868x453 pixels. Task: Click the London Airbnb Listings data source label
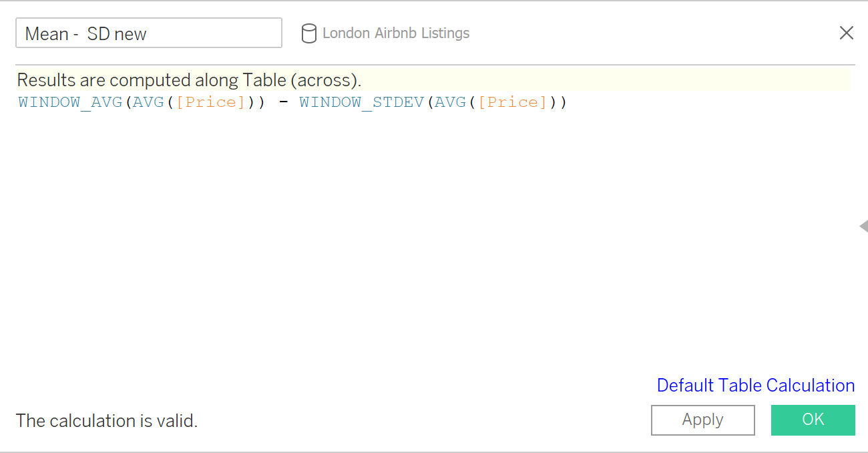(x=395, y=33)
